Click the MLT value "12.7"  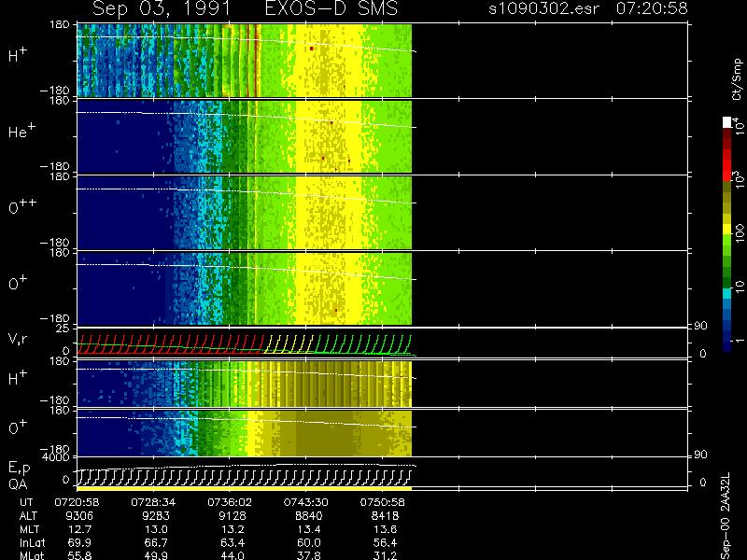click(x=80, y=529)
